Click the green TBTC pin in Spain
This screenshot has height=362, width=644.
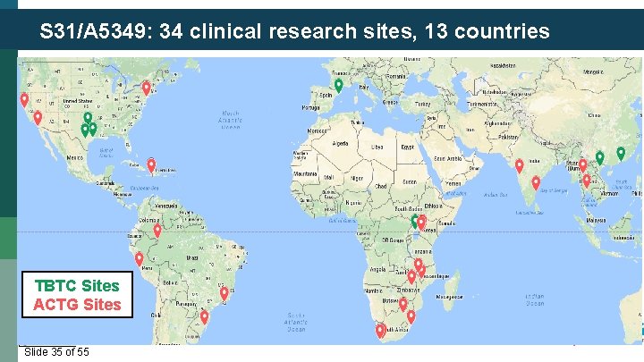point(338,86)
